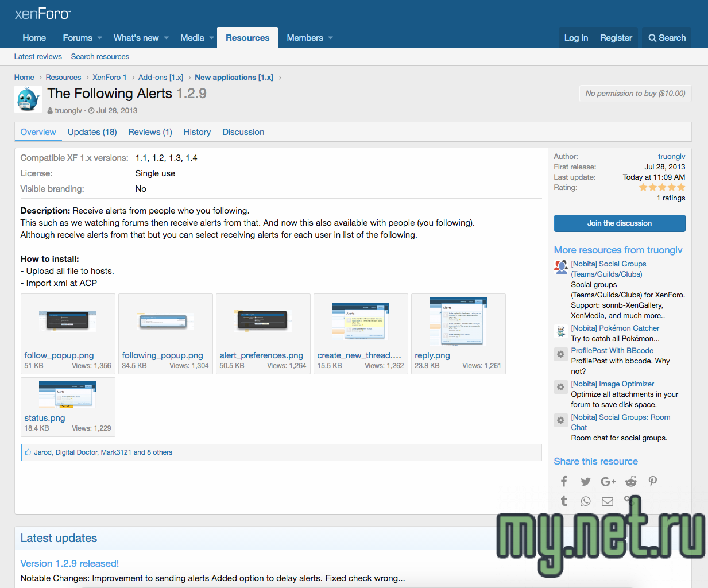Switch to the Updates (18) tab
This screenshot has height=588, width=708.
pyautogui.click(x=92, y=132)
